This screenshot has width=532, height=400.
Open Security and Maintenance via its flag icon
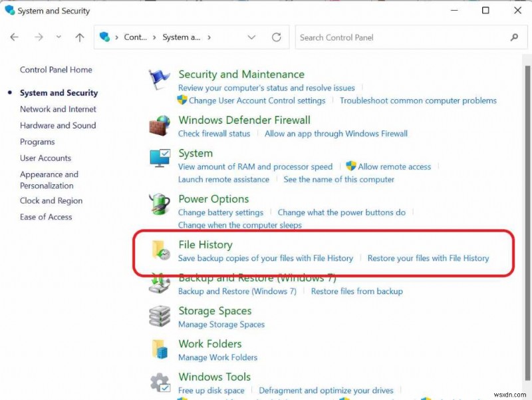159,76
